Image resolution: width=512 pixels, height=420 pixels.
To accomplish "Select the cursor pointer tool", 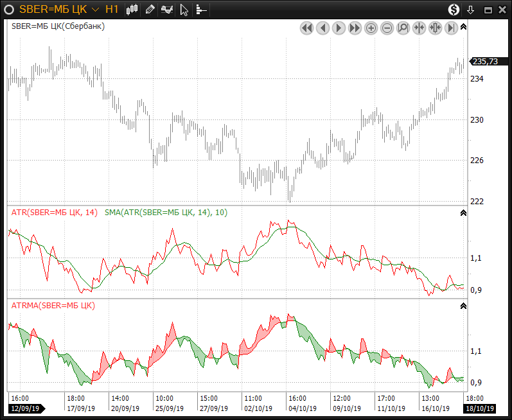I will [x=184, y=10].
